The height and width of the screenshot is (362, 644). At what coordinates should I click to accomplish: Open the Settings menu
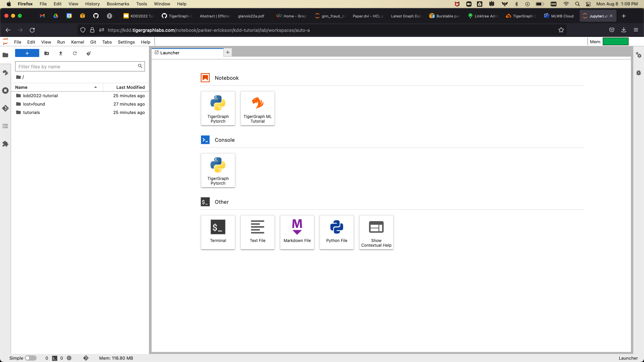[126, 42]
